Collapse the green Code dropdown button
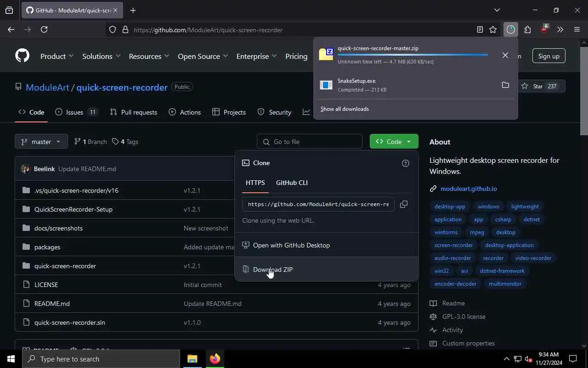This screenshot has height=368, width=588. tap(394, 142)
